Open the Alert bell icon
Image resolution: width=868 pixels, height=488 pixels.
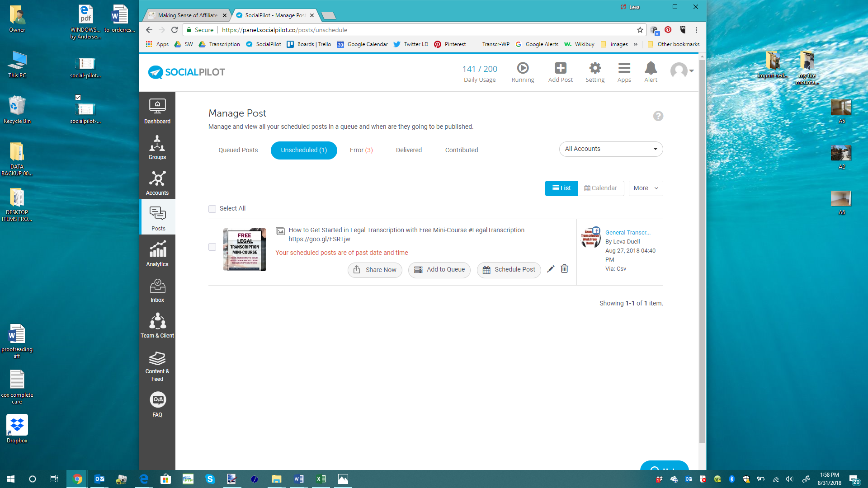click(x=651, y=69)
